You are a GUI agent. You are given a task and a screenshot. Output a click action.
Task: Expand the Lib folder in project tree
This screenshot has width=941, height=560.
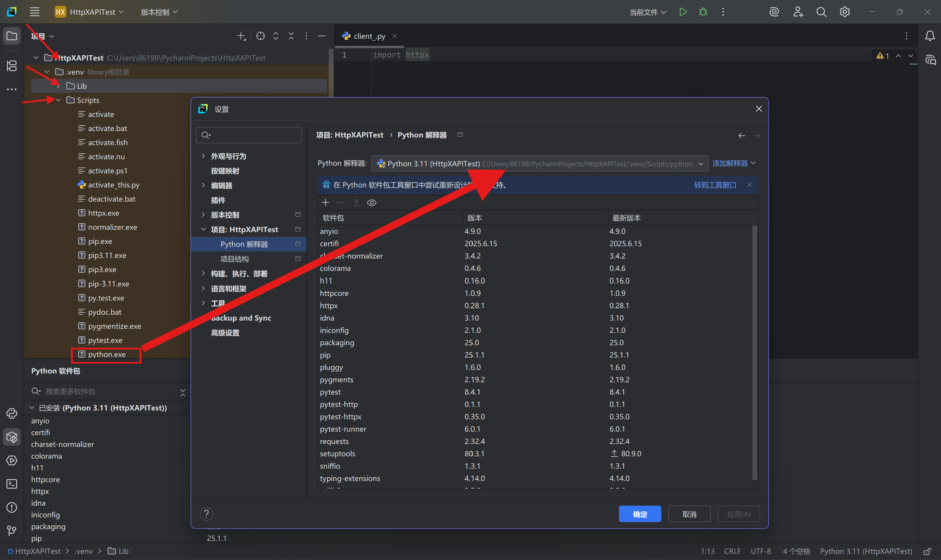pos(59,86)
